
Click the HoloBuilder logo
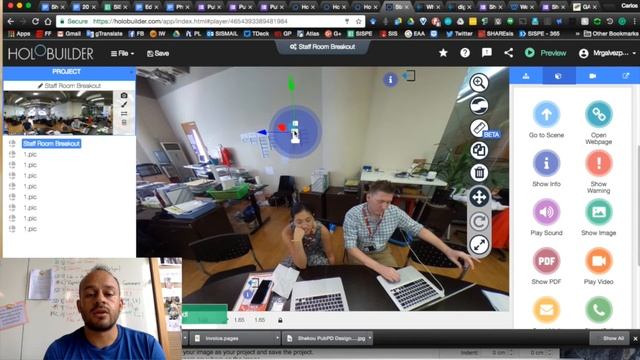pyautogui.click(x=51, y=53)
